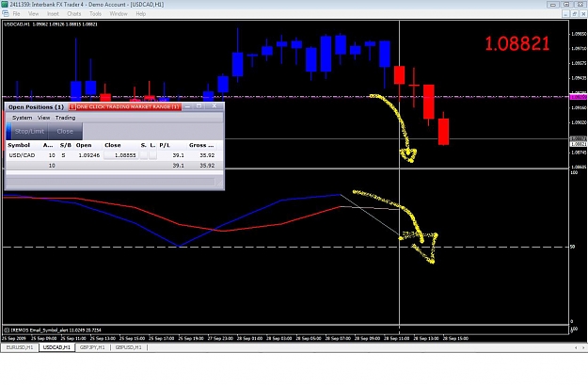
Task: Click the S. column header
Action: pos(143,145)
